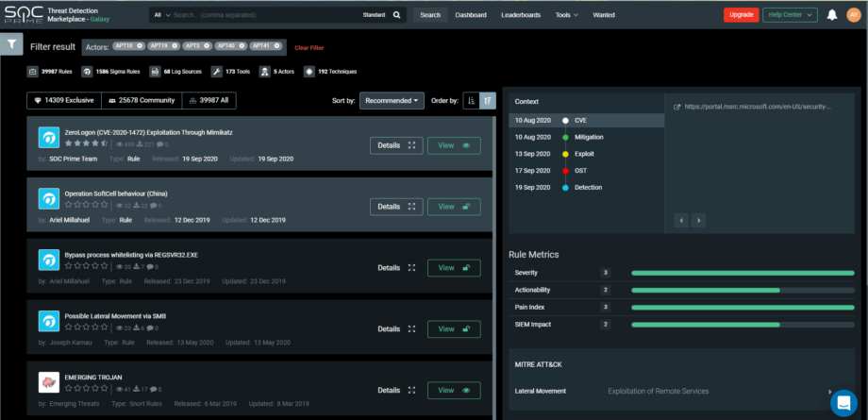Open the Tools menu dropdown
The height and width of the screenshot is (420, 868).
click(567, 15)
